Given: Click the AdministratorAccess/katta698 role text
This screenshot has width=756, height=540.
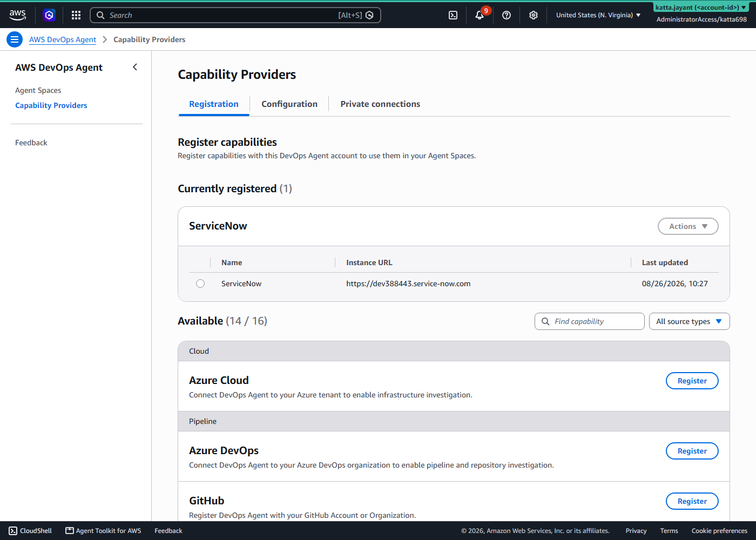Looking at the screenshot, I should pos(701,19).
